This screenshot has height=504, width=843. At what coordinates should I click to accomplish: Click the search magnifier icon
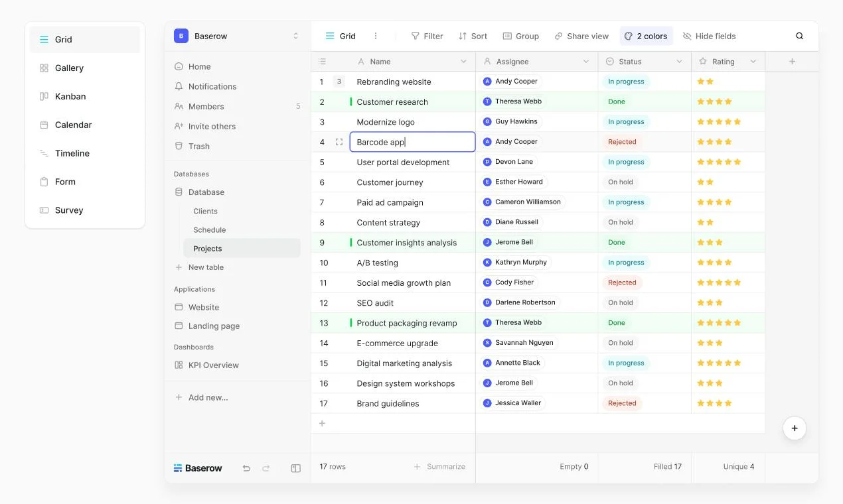[799, 36]
